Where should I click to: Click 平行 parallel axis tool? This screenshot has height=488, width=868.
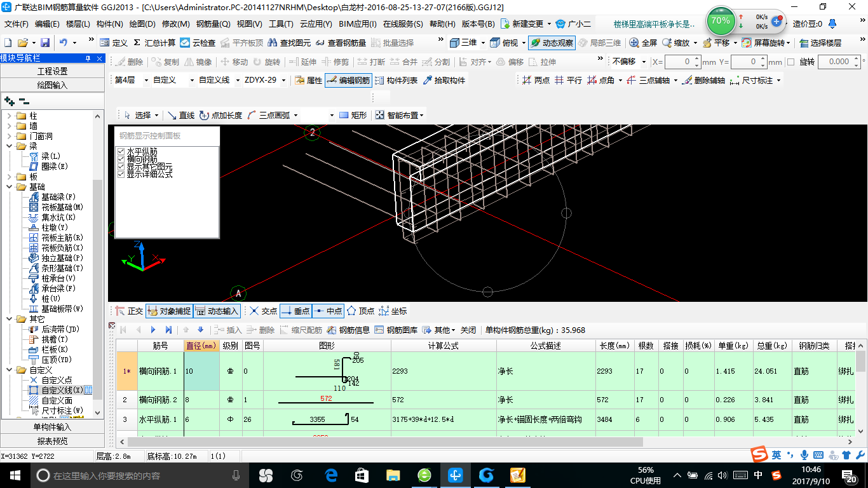[x=568, y=80]
